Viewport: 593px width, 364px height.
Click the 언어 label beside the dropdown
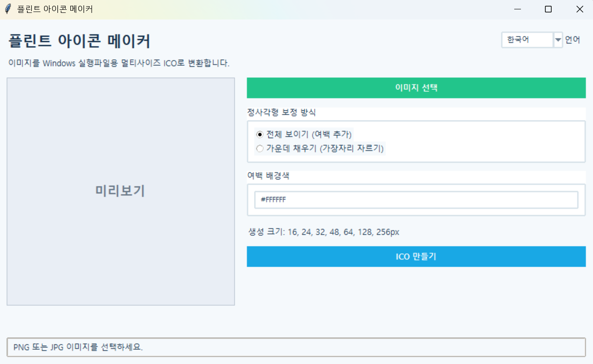[x=573, y=40]
